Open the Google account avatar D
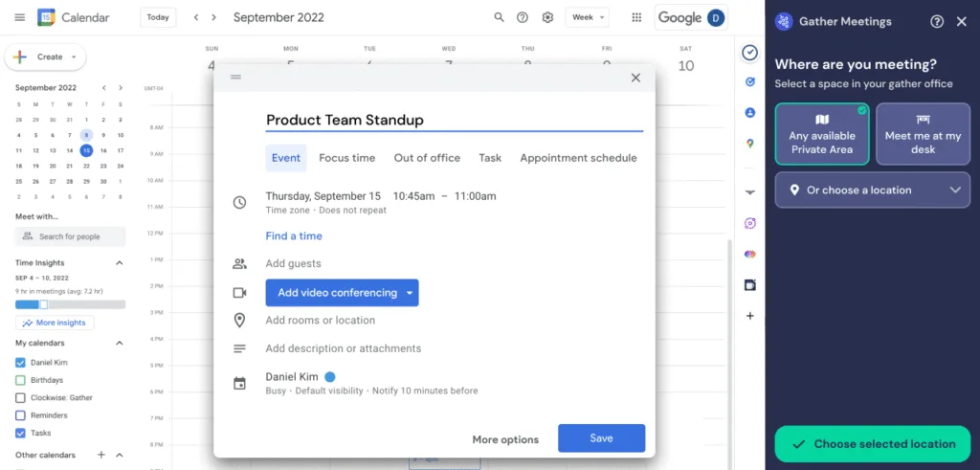 (716, 17)
